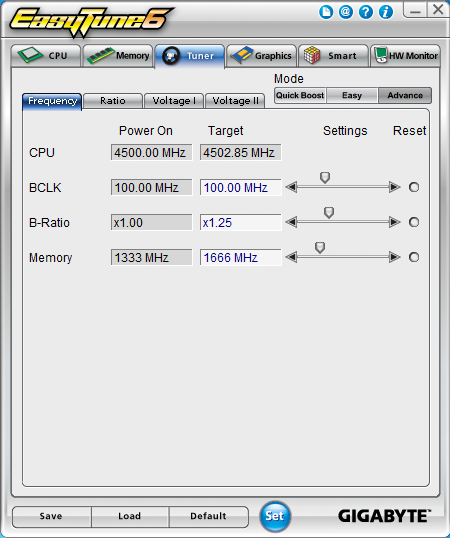This screenshot has width=450, height=538.
Task: Switch to the Voltage I sub-tab
Action: click(x=174, y=101)
